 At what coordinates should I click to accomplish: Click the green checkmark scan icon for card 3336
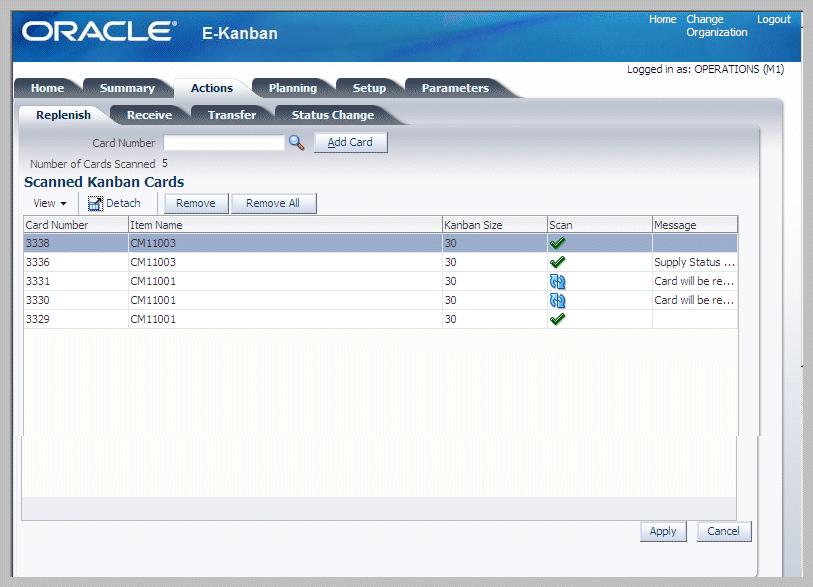coord(557,262)
